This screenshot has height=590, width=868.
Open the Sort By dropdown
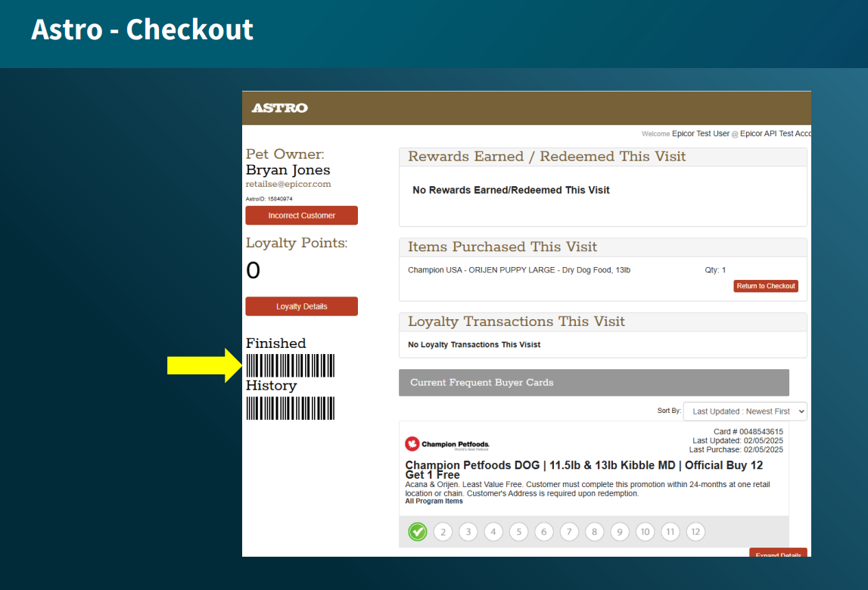pos(745,411)
